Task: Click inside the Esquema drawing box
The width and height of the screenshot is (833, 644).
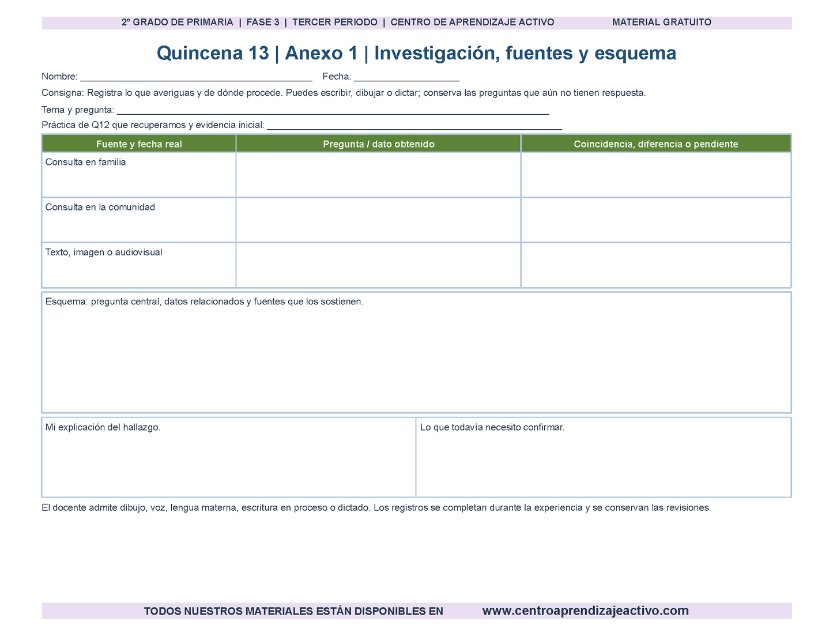Action: (x=416, y=352)
